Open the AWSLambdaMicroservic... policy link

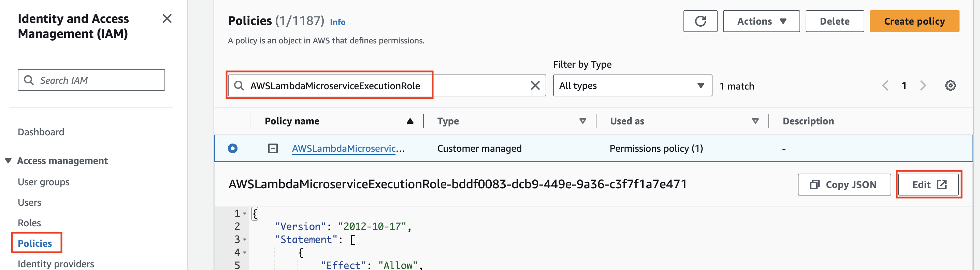(x=348, y=148)
